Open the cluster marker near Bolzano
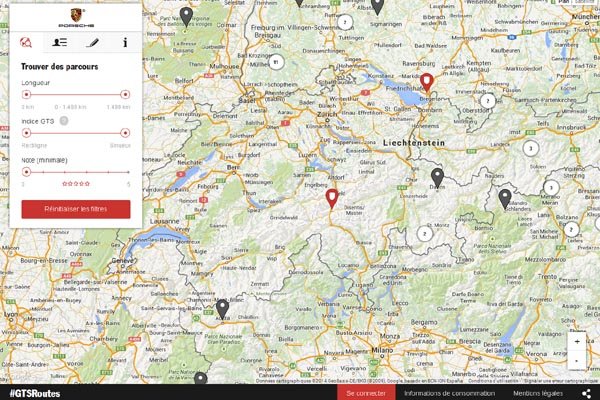 coord(571,229)
